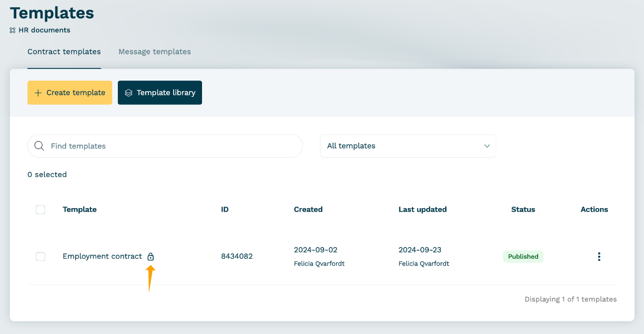Click the Published status badge
The height and width of the screenshot is (334, 644).
pyautogui.click(x=523, y=257)
